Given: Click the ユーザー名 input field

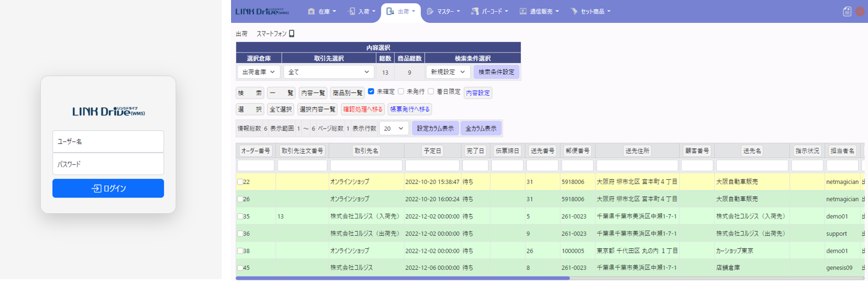Looking at the screenshot, I should tap(108, 141).
